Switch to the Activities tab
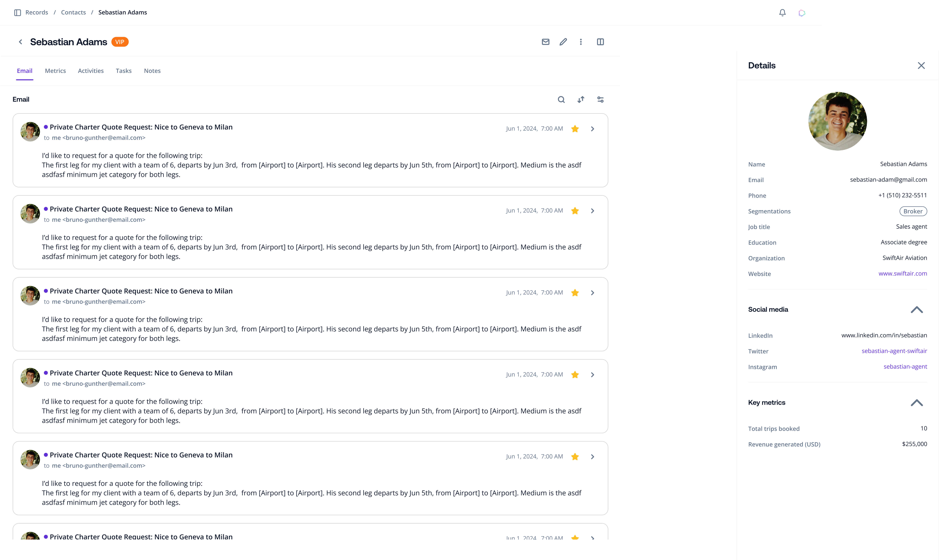Image resolution: width=939 pixels, height=560 pixels. pyautogui.click(x=91, y=71)
